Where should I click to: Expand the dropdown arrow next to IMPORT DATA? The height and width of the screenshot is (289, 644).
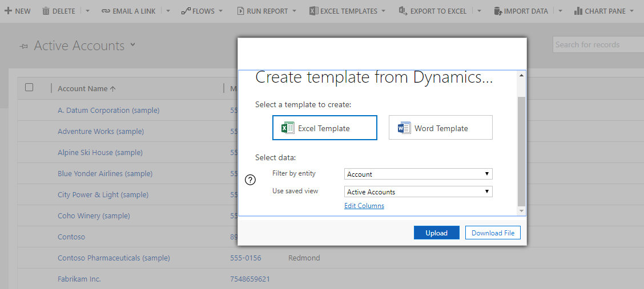coord(561,11)
